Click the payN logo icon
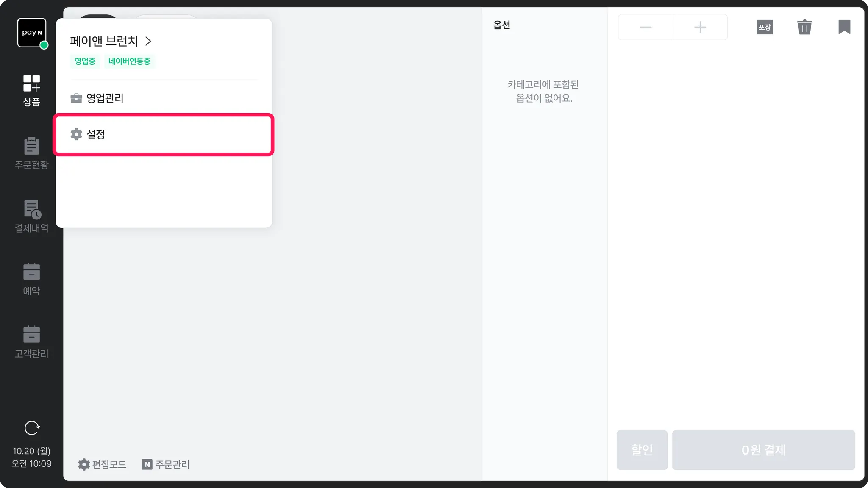This screenshot has height=488, width=868. pyautogui.click(x=32, y=33)
